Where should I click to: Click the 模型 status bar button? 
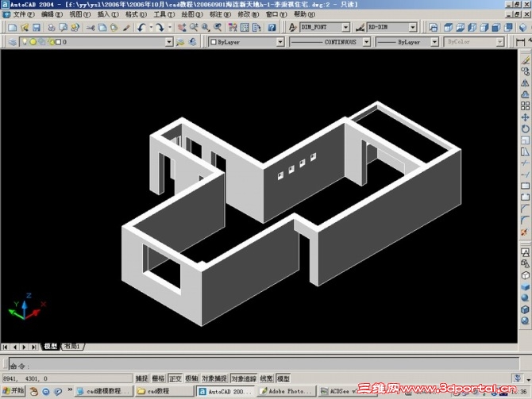(283, 378)
